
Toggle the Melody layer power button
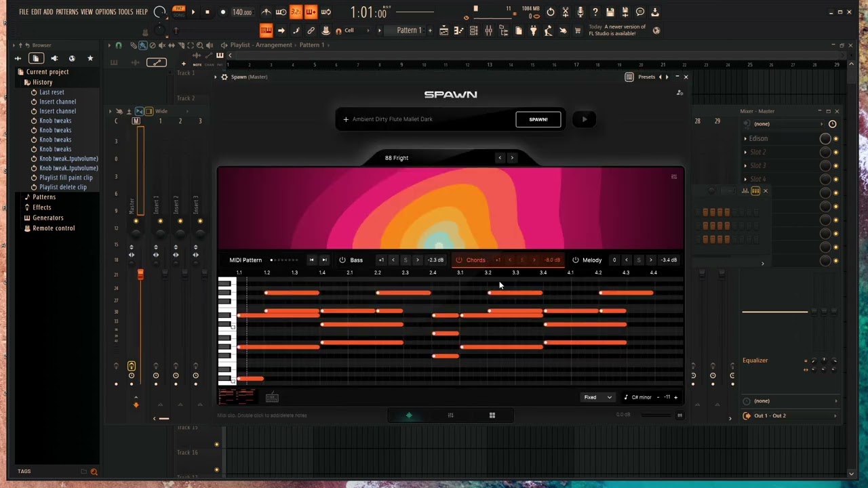coord(575,260)
